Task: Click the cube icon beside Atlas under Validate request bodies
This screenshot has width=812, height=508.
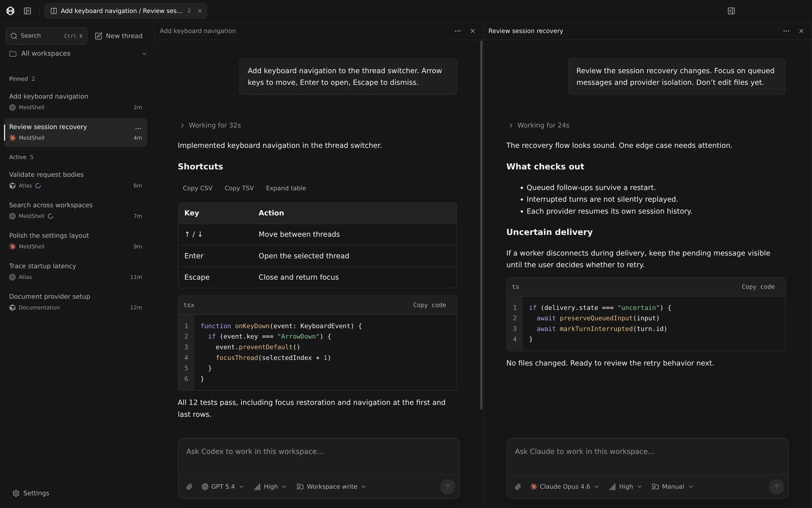Action: [x=12, y=185]
